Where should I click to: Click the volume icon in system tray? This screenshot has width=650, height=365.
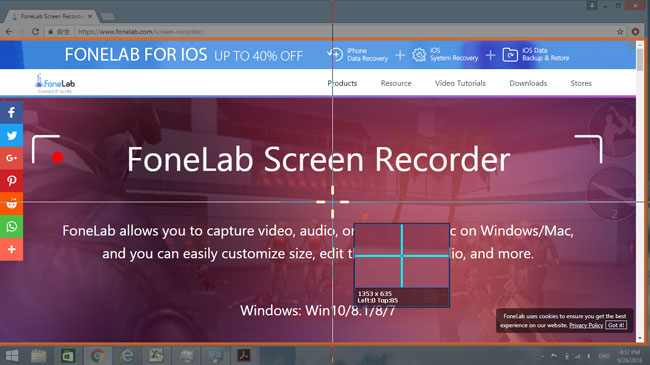tap(589, 356)
